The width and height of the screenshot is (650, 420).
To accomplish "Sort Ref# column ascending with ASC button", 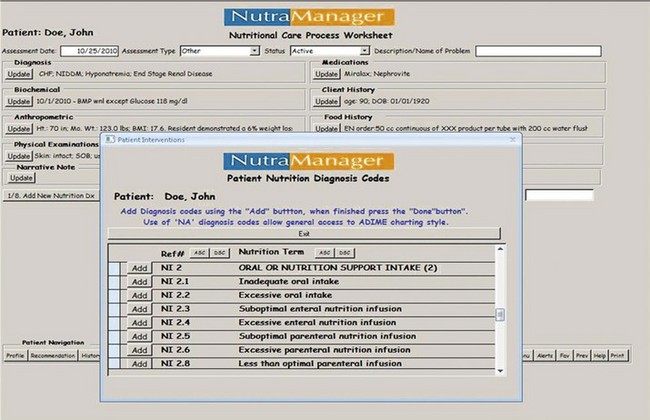I will (x=199, y=254).
